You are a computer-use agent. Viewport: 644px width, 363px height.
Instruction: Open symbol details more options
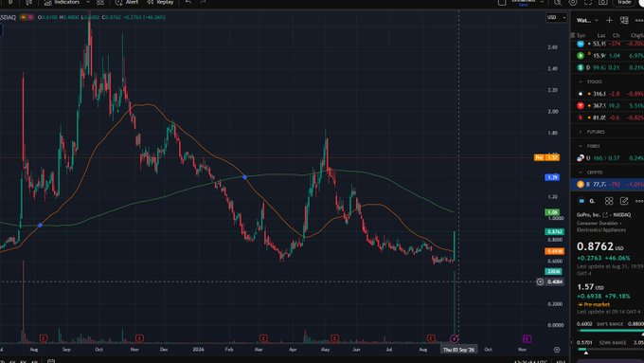point(639,201)
